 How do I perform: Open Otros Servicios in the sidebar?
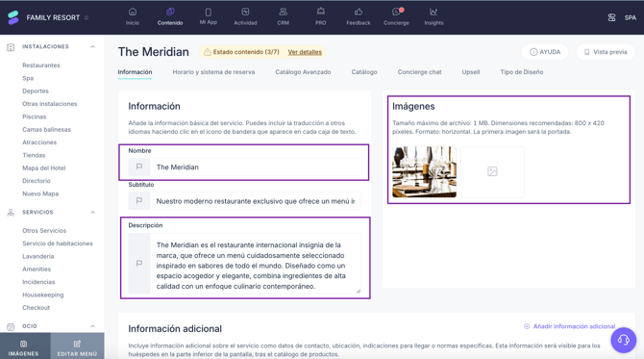(44, 231)
